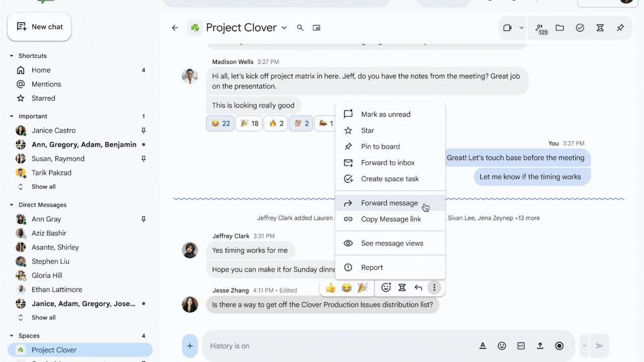Choose Mark as unread option
This screenshot has height=362, width=644.
[386, 114]
